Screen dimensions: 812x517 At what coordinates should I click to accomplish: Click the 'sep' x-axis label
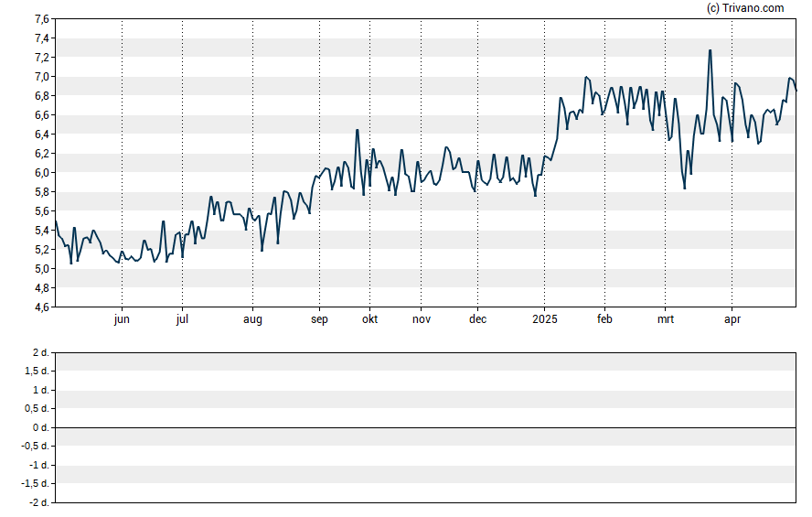[x=319, y=319]
